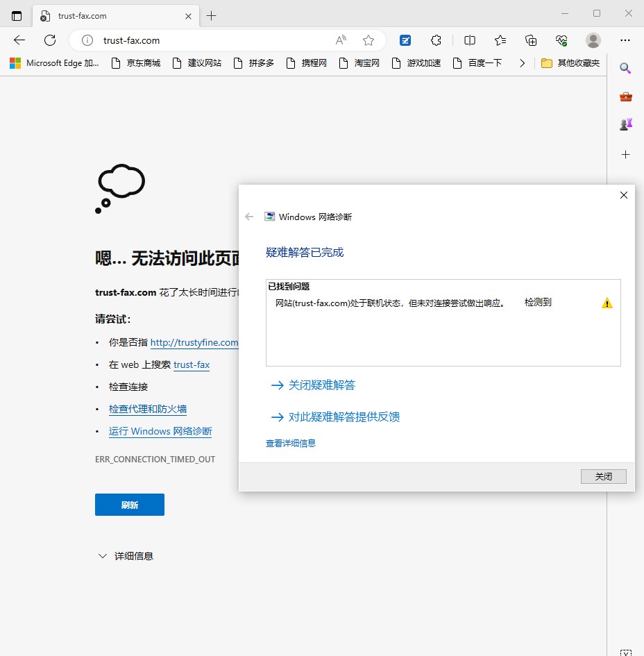Click the blue 刷新 button

tap(130, 505)
